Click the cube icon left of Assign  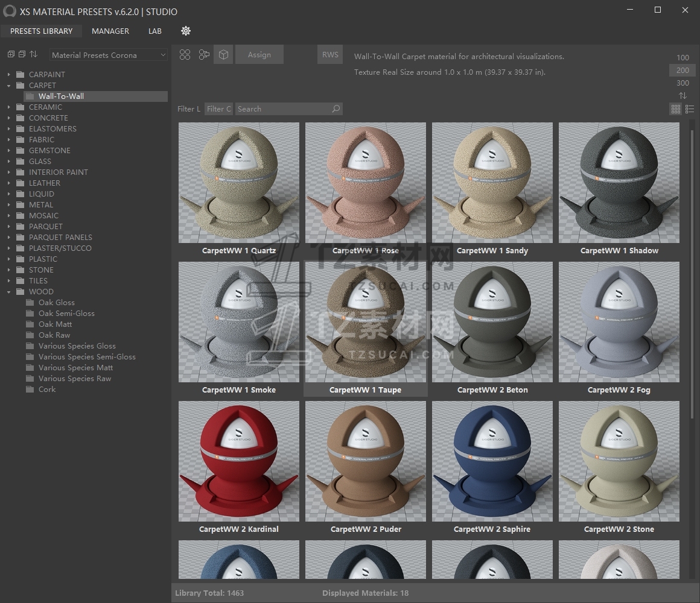(223, 55)
